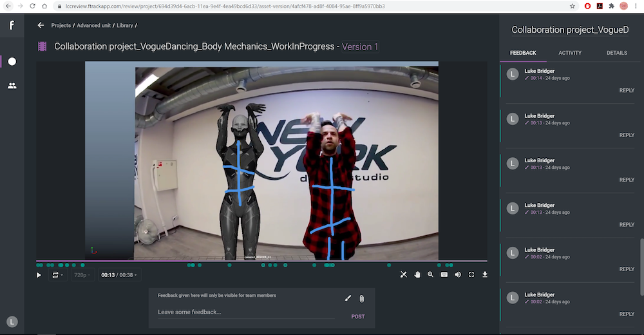Click the video frame with the dancer
This screenshot has width=644, height=335.
point(261,160)
